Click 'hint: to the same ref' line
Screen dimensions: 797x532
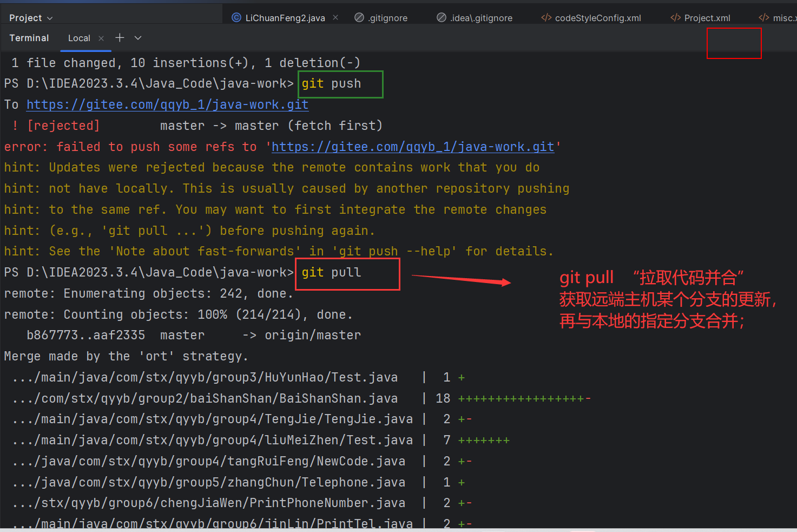(x=275, y=209)
